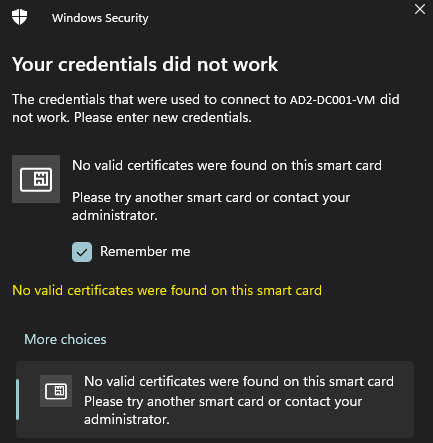Image resolution: width=433 pixels, height=443 pixels.
Task: Click the AD2-DC001-VM computer name
Action: 332,100
